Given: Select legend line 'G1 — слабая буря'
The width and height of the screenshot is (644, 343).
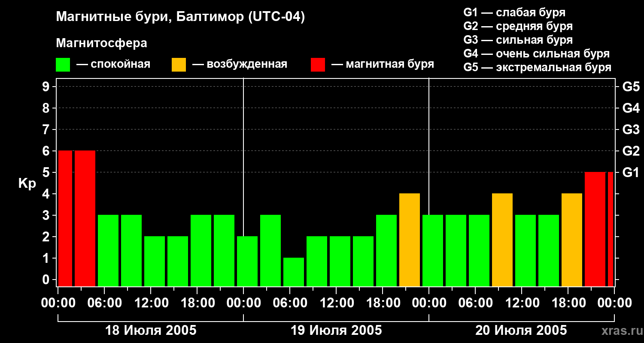Looking at the screenshot, I should (x=514, y=12).
